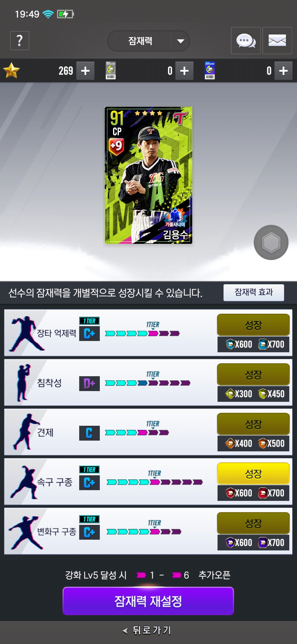Tap the gray hexagon floating button
The image size is (297, 644).
271,242
